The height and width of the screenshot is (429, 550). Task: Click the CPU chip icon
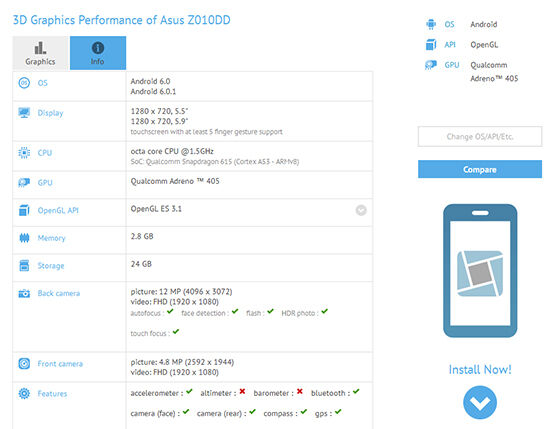tap(24, 153)
